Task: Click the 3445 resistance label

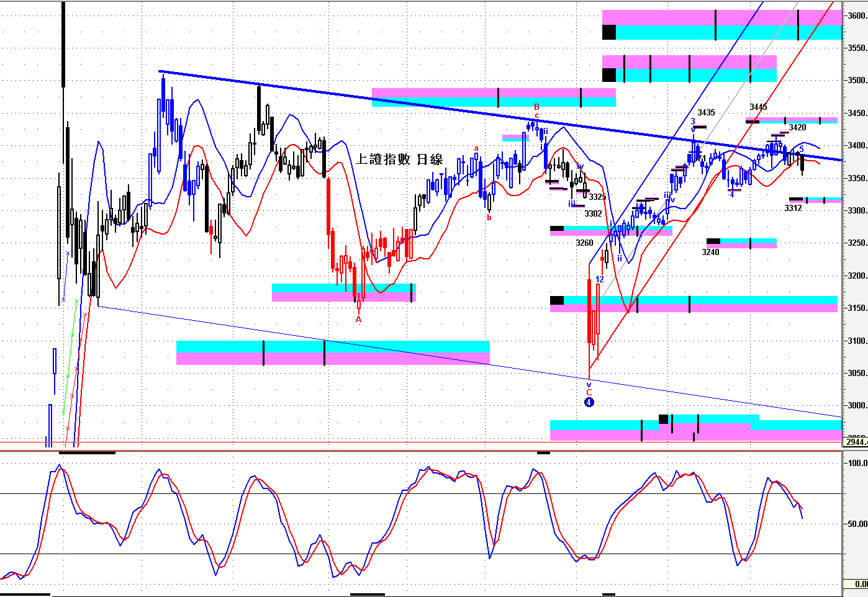Action: pyautogui.click(x=758, y=107)
